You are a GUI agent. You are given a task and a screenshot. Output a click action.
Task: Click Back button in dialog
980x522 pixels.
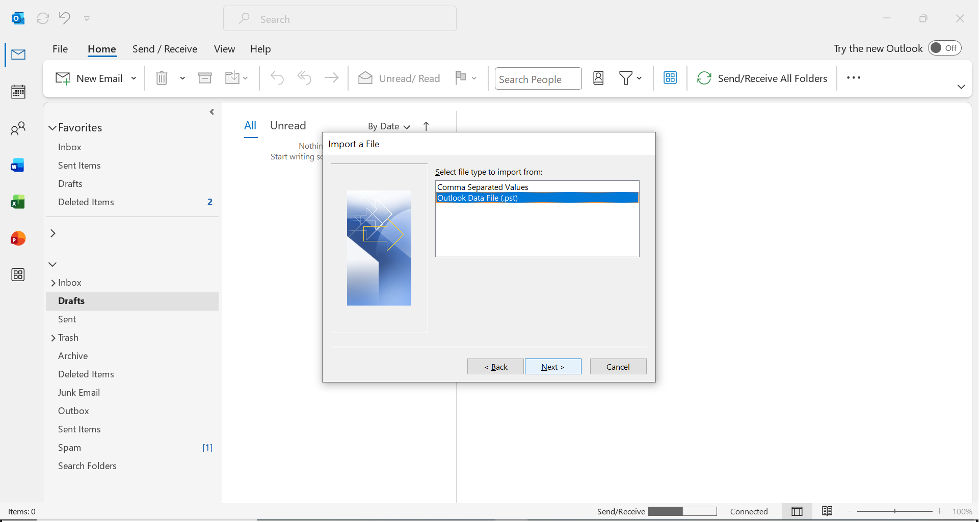click(495, 367)
